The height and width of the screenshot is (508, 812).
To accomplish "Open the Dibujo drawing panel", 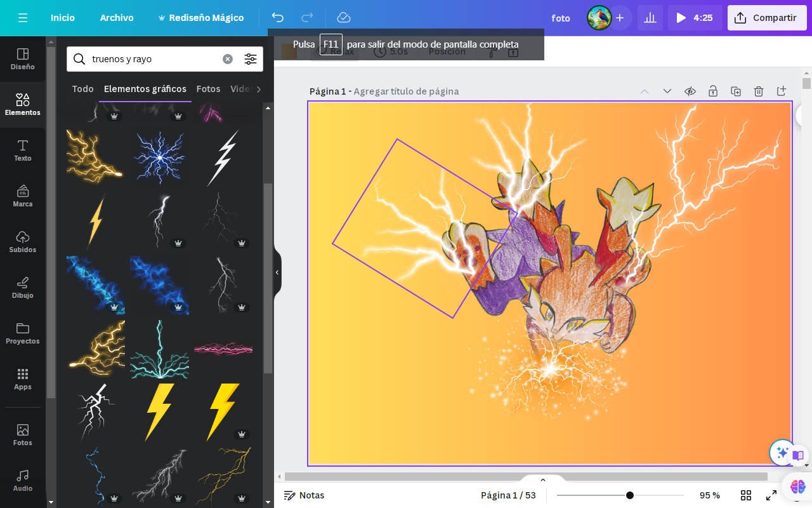I will [x=23, y=288].
